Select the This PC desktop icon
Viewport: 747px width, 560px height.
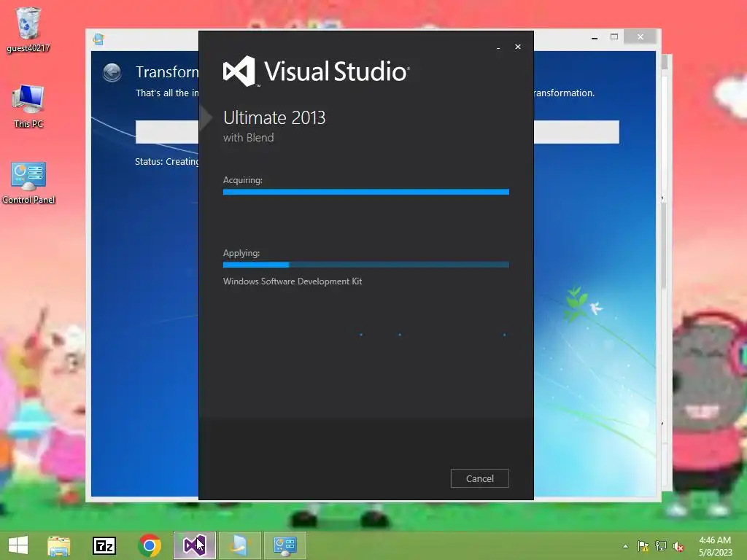28,106
